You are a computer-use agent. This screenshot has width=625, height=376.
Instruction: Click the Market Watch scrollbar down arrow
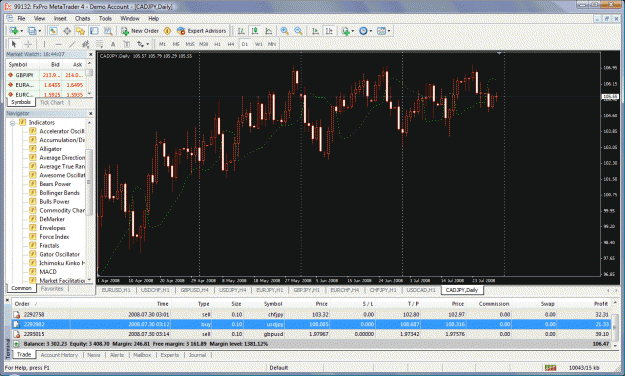(90, 94)
